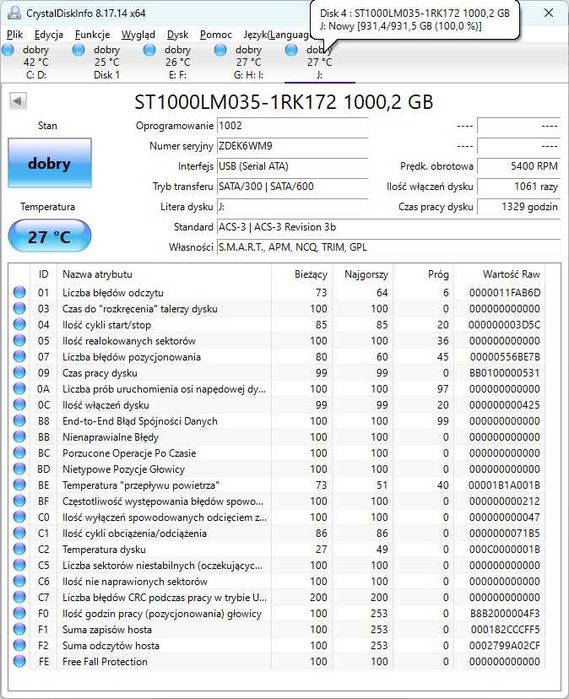This screenshot has width=569, height=699.
Task: Click blue status orb for C: D: disk
Action: click(x=8, y=50)
